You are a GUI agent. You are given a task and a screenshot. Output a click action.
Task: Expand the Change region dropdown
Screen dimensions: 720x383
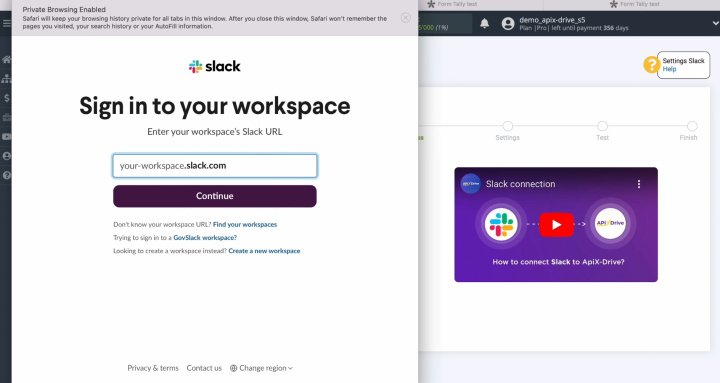tap(261, 368)
